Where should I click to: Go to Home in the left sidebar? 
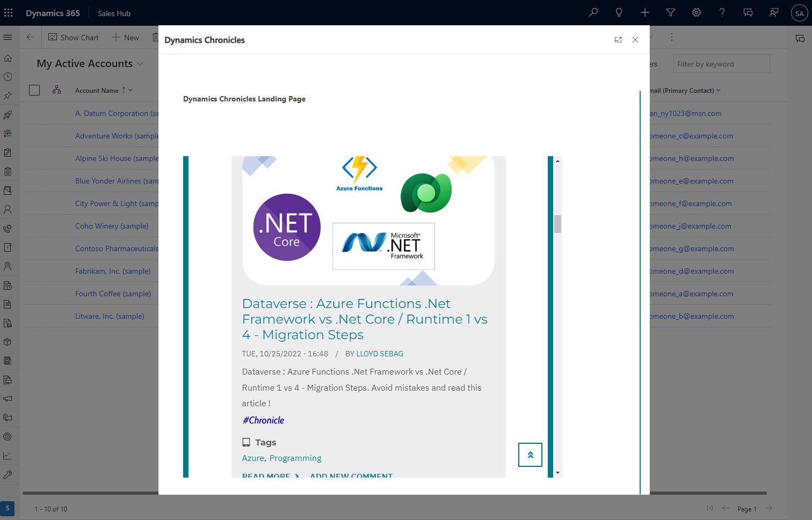pos(8,58)
